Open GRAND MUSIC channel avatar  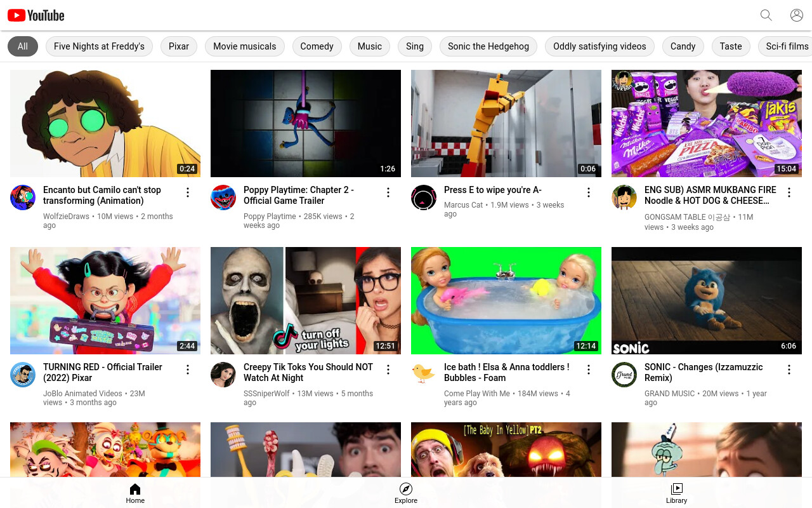pos(624,375)
